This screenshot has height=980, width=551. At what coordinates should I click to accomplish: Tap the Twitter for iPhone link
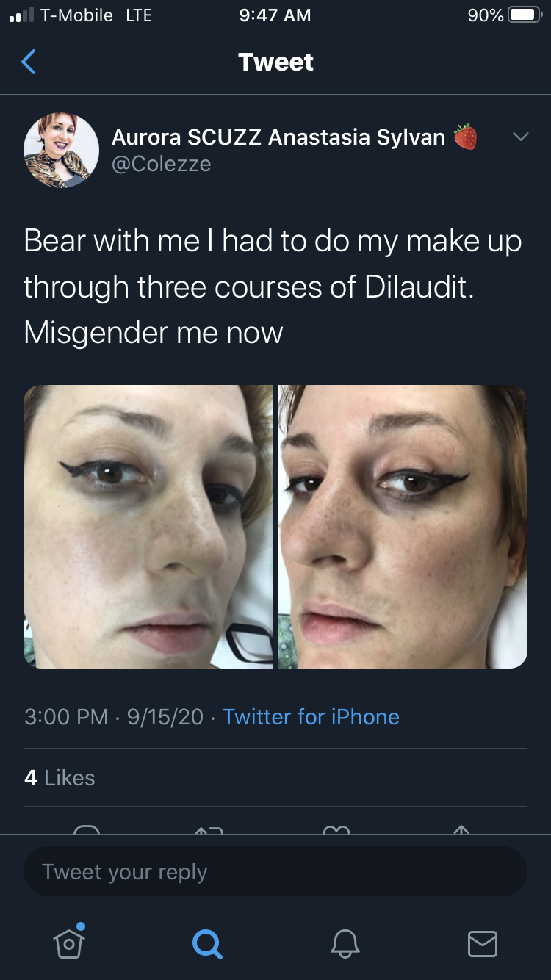[311, 716]
